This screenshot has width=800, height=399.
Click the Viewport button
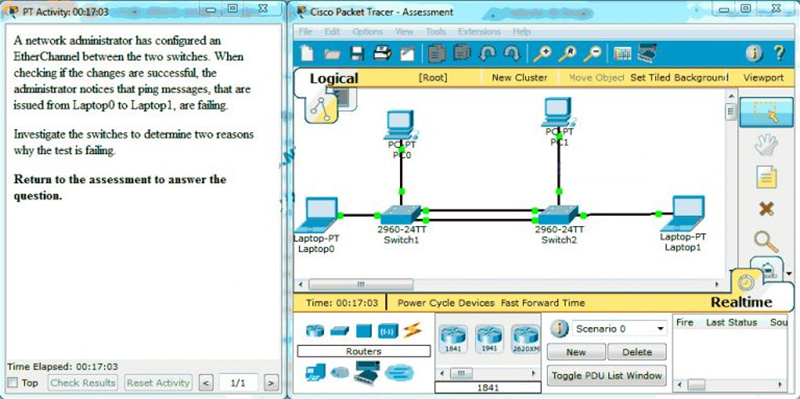[763, 78]
